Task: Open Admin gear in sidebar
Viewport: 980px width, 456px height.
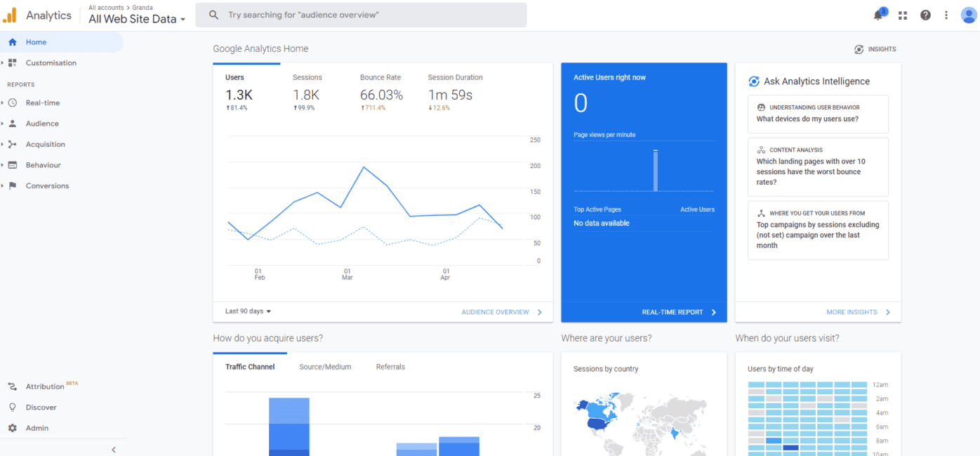Action: point(37,428)
